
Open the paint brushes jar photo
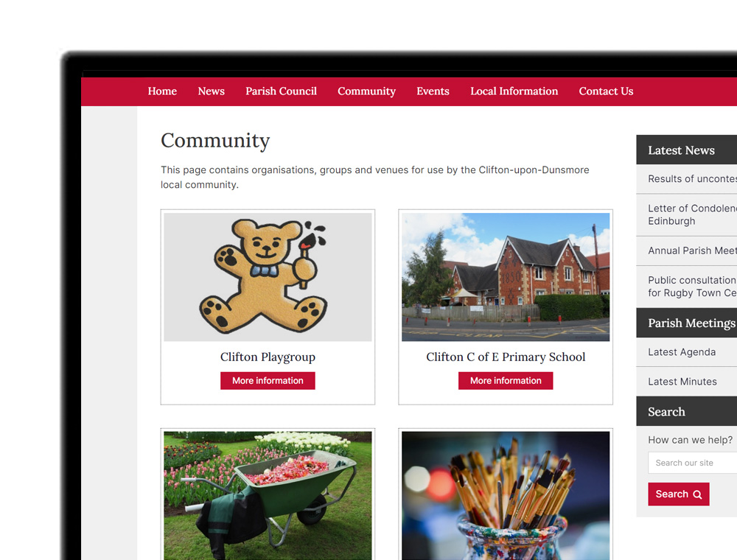(506, 496)
